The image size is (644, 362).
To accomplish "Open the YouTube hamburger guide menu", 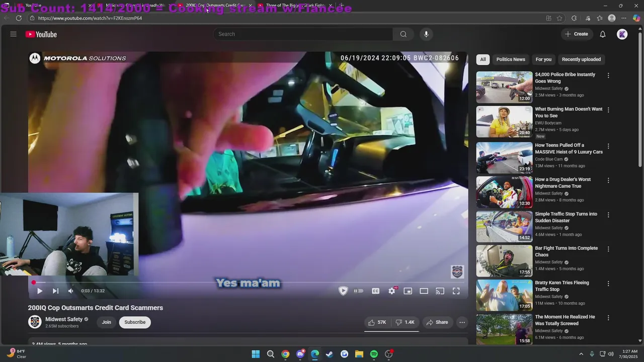I will click(x=14, y=34).
